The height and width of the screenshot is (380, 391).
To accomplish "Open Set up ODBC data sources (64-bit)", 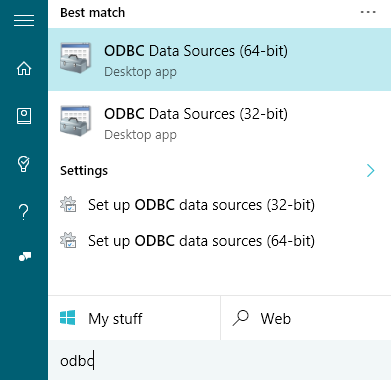I will (x=220, y=241).
